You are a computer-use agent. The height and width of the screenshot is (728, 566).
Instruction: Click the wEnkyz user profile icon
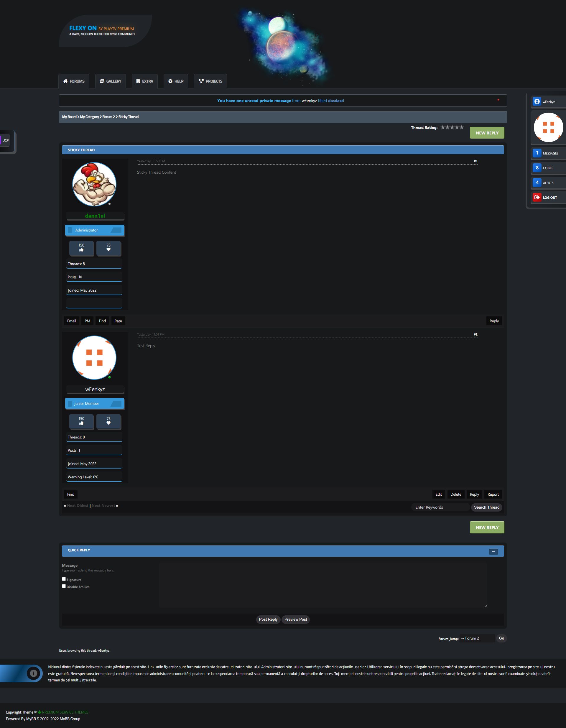(537, 102)
